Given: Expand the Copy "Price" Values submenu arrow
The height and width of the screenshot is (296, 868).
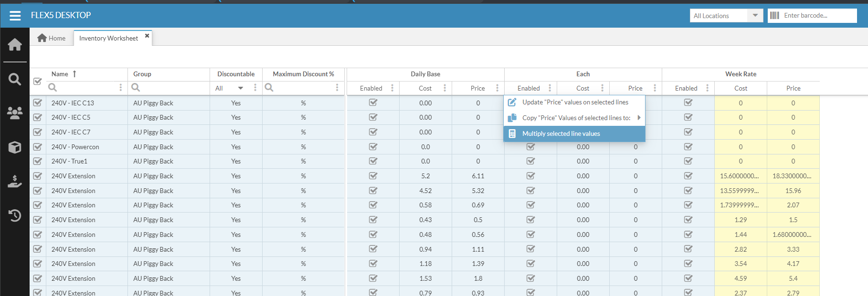Looking at the screenshot, I should (639, 118).
